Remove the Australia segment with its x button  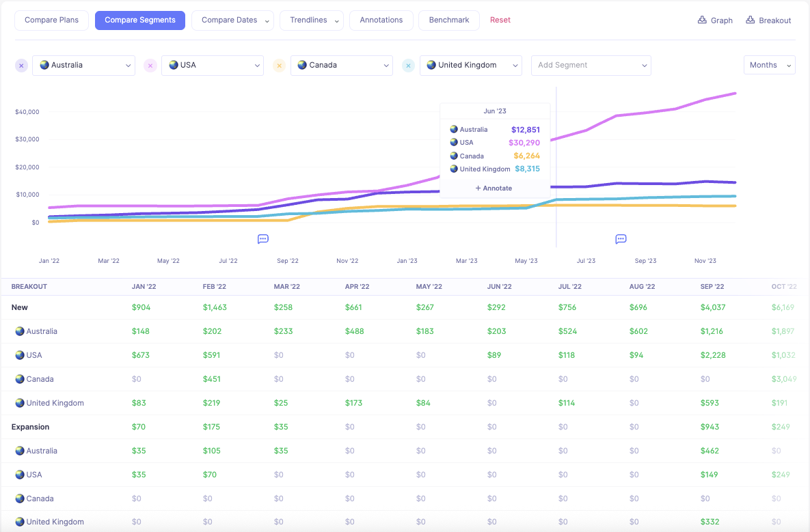pyautogui.click(x=21, y=66)
